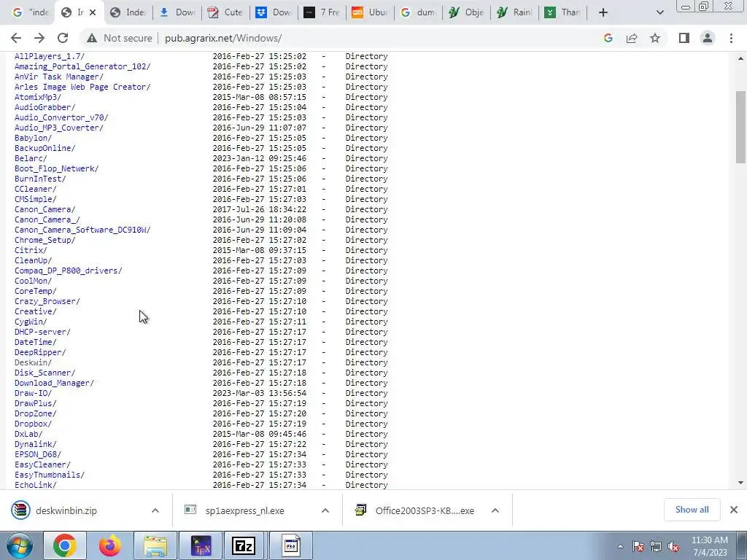Switch to the 7 Fre tab
Image resolution: width=747 pixels, height=560 pixels.
click(323, 12)
